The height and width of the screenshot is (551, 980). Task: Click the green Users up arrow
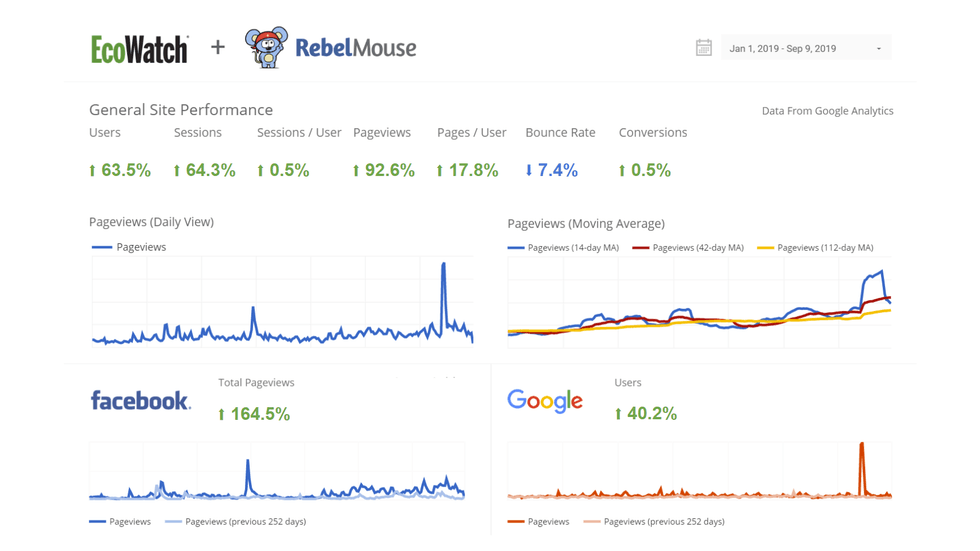pyautogui.click(x=93, y=171)
